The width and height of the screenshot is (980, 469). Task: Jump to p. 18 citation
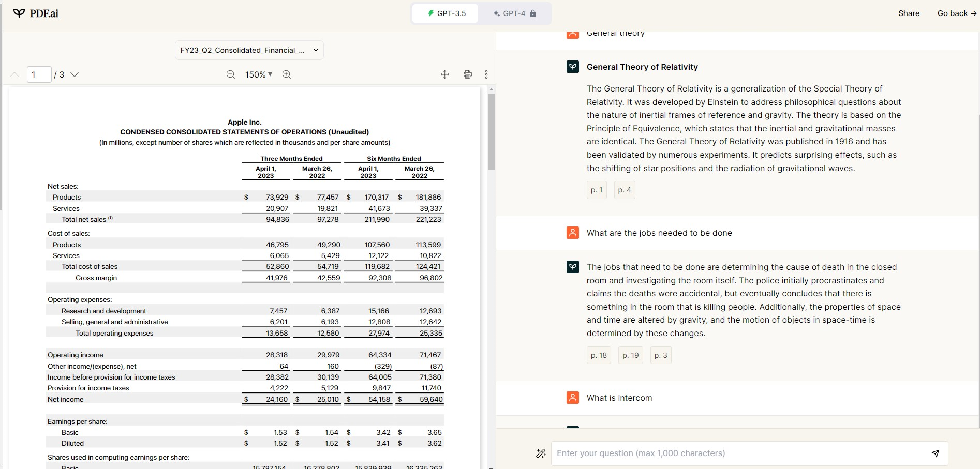click(599, 355)
